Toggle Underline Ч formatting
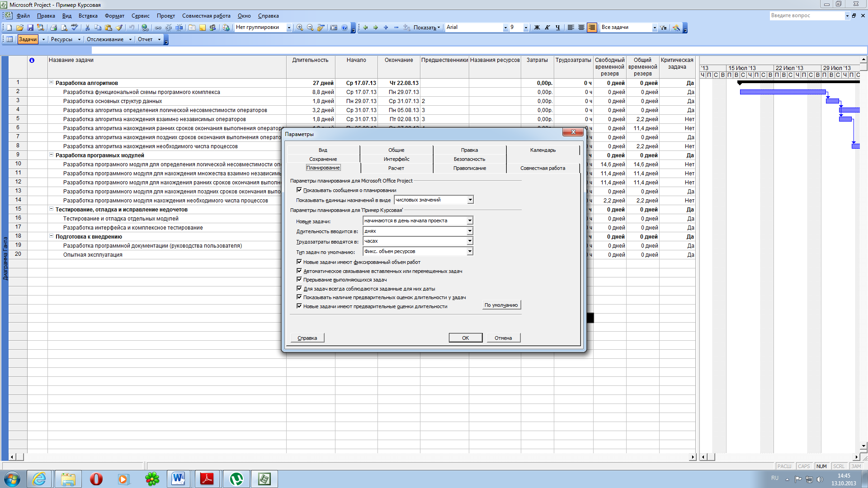Image resolution: width=868 pixels, height=488 pixels. coord(558,28)
